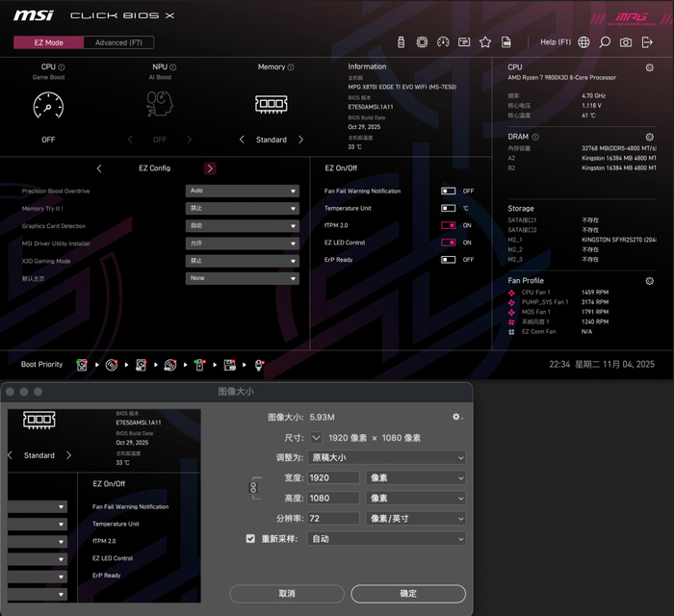Image resolution: width=674 pixels, height=616 pixels.
Task: Click the CPU Game Boost dial icon
Action: point(48,105)
